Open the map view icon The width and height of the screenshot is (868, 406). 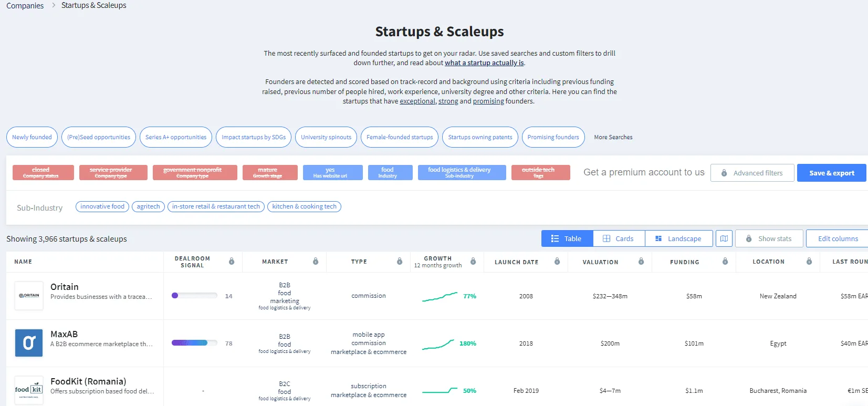pos(724,238)
